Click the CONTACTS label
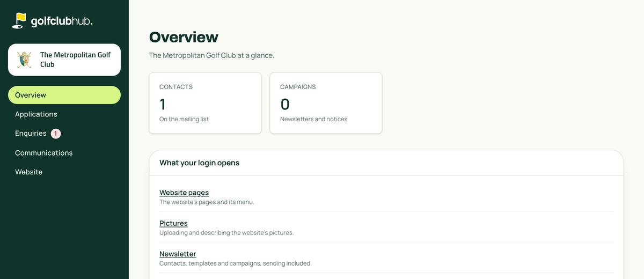644x279 pixels. [x=176, y=87]
